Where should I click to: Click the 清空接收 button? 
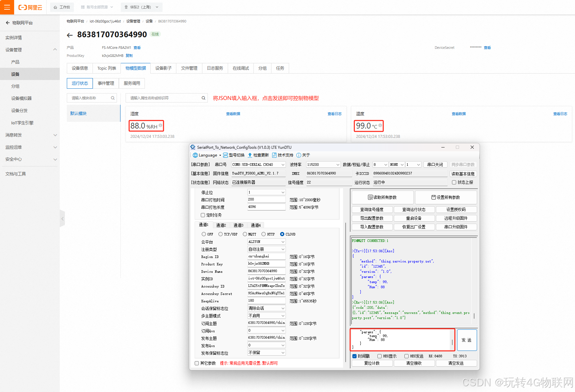pyautogui.click(x=414, y=363)
